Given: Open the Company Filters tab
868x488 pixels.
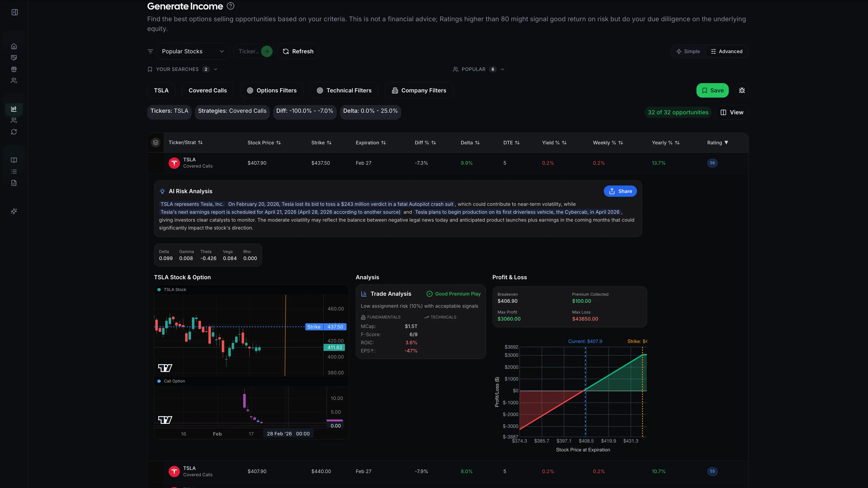Looking at the screenshot, I should point(419,90).
